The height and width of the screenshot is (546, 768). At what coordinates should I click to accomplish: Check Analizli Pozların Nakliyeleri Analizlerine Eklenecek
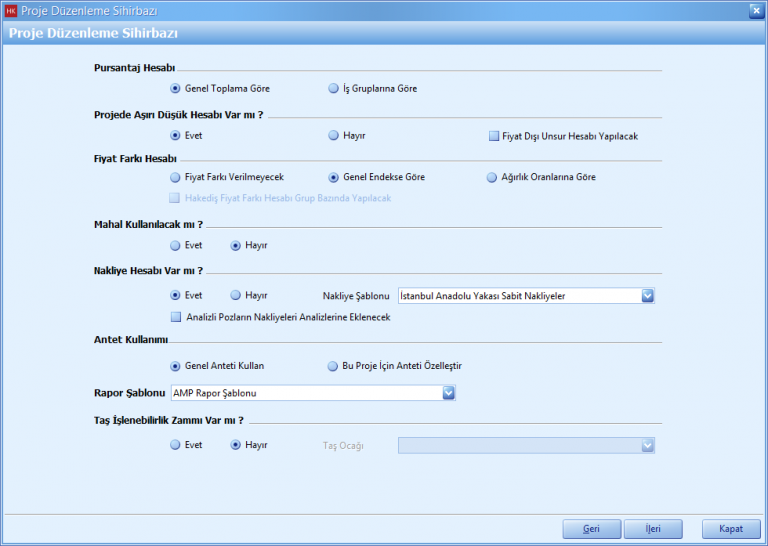(x=176, y=317)
